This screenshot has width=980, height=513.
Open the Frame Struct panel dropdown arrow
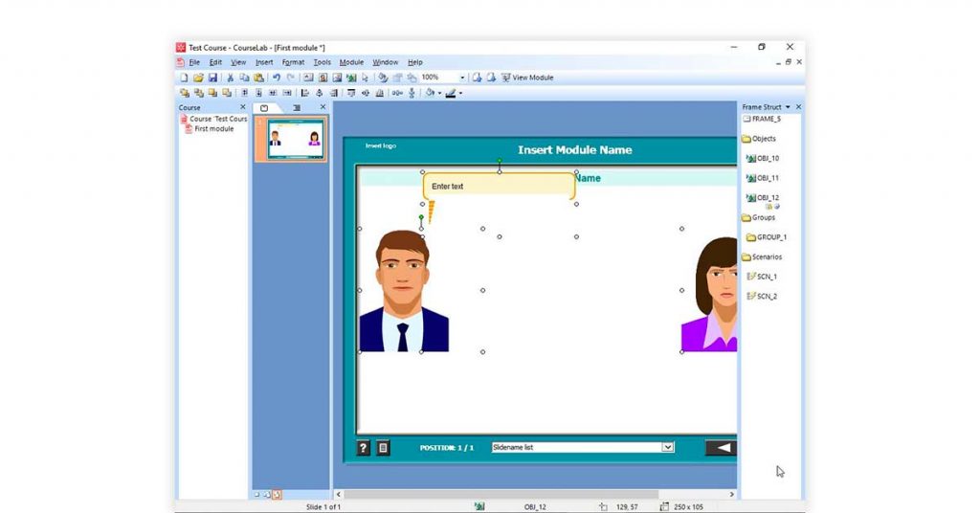788,107
